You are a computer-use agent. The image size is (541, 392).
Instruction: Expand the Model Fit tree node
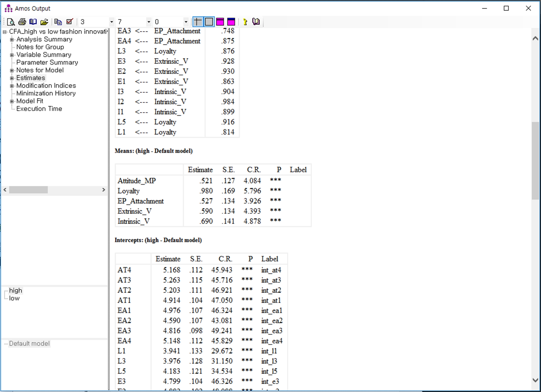[x=12, y=101]
